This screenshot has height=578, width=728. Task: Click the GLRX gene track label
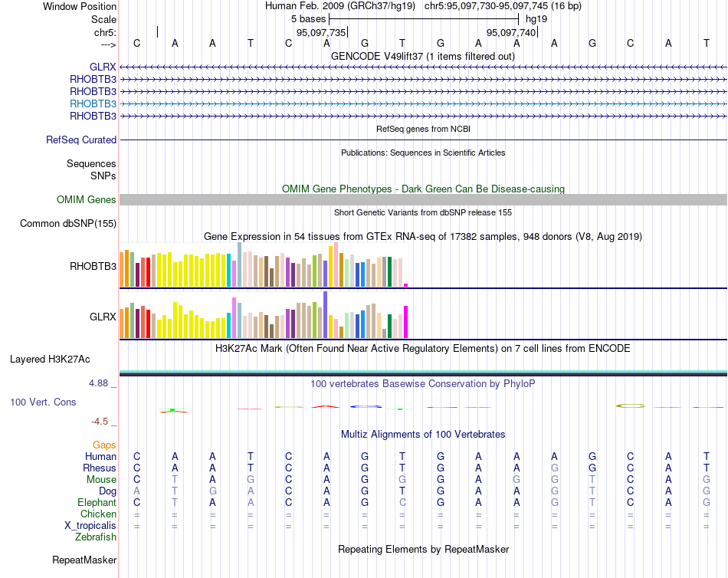tap(103, 67)
